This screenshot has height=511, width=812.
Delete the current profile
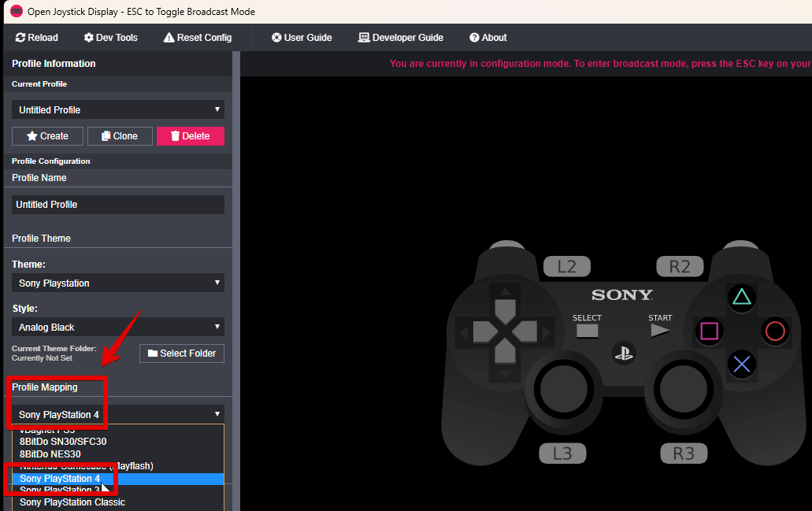pos(191,136)
